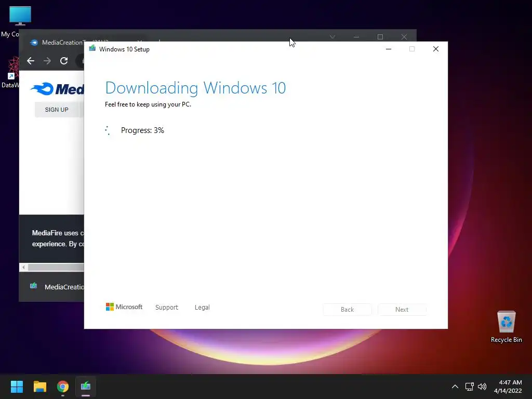
Task: Click the Back button in Setup
Action: click(x=347, y=310)
